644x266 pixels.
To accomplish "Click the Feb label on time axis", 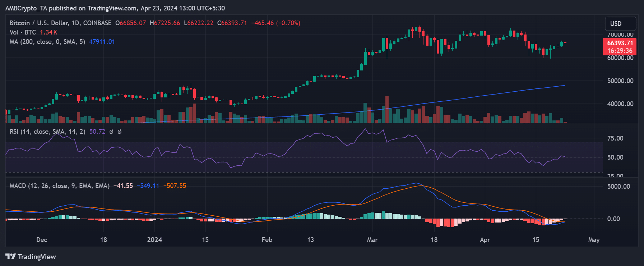I will click(267, 240).
